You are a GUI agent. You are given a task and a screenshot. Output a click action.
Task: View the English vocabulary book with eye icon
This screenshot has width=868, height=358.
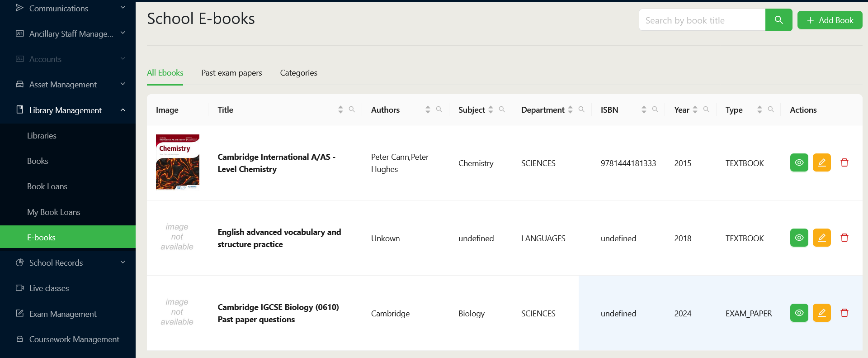pos(799,238)
